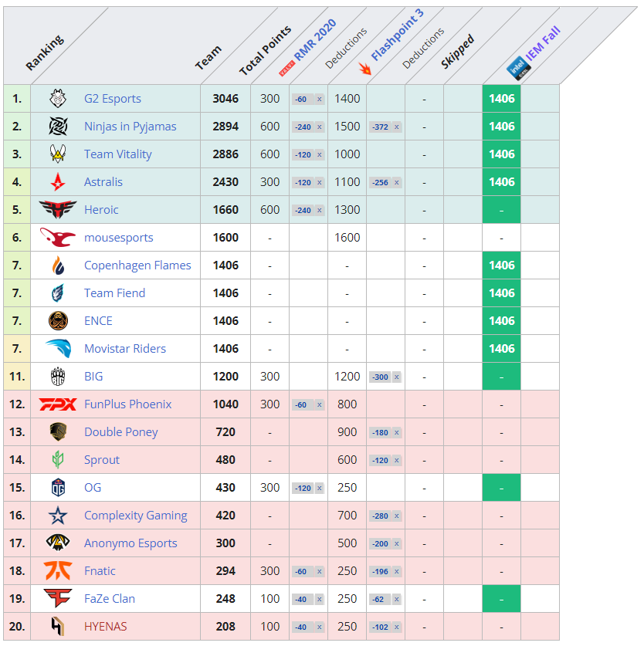
Task: Open the Astralis team link
Action: click(103, 181)
